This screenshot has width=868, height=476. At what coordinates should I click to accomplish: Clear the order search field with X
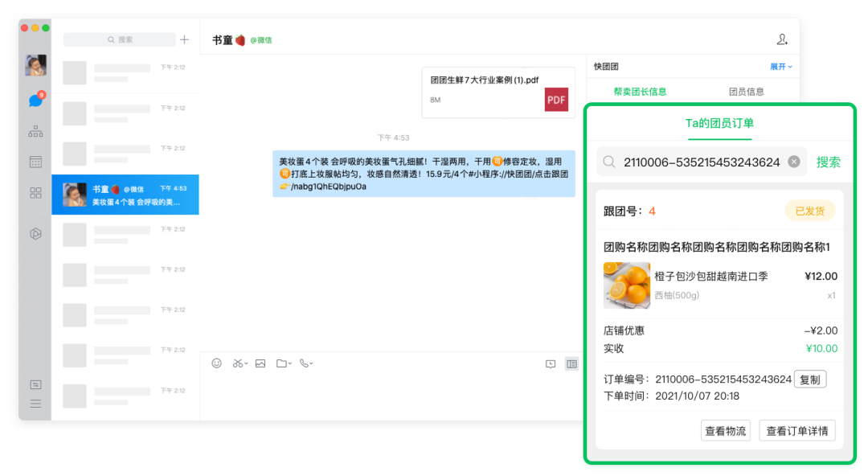click(x=794, y=162)
